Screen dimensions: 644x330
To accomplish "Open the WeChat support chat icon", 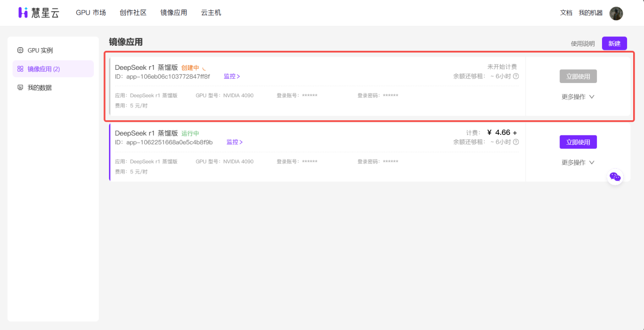I will coord(615,177).
